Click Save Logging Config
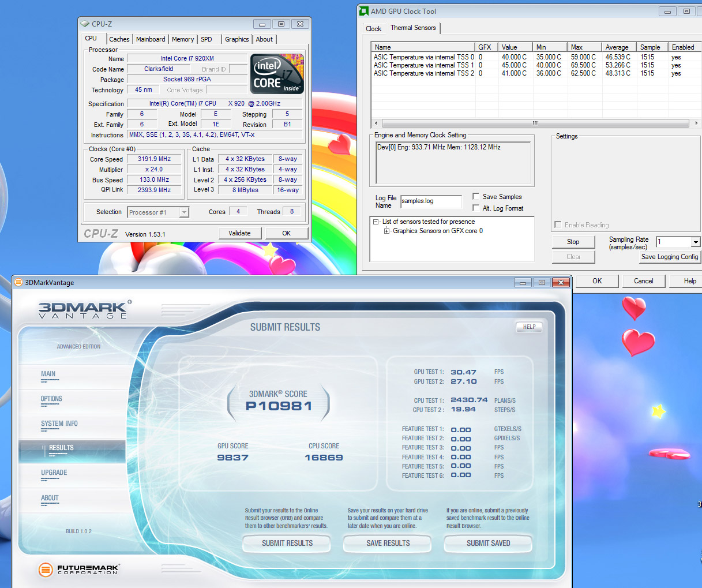Image resolution: width=702 pixels, height=588 pixels. click(670, 257)
